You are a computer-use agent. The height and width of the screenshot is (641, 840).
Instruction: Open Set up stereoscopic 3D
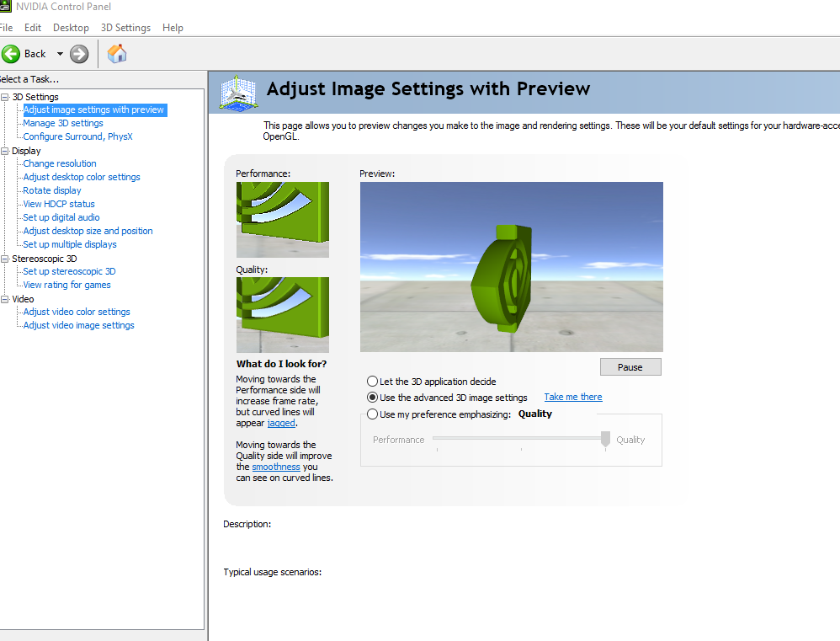[x=69, y=271]
